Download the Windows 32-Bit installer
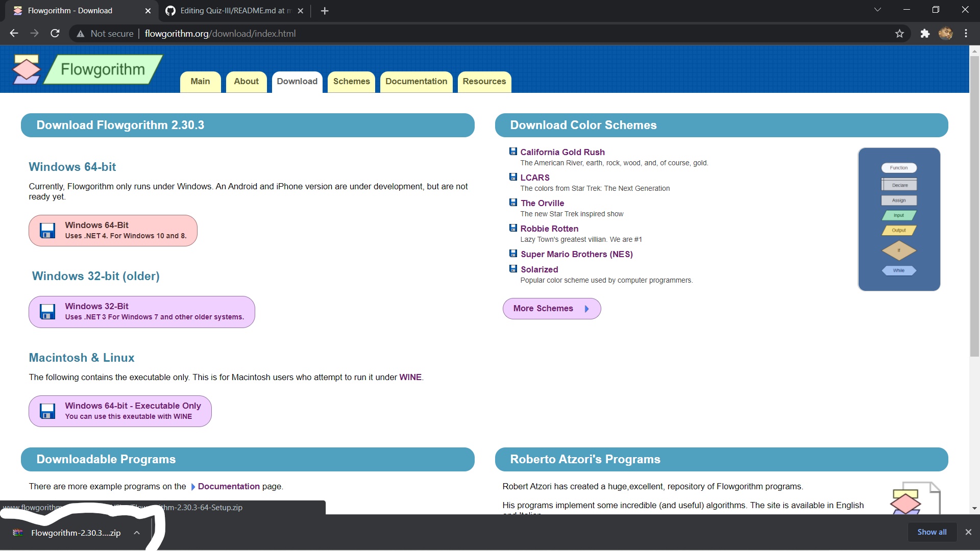 (x=142, y=312)
